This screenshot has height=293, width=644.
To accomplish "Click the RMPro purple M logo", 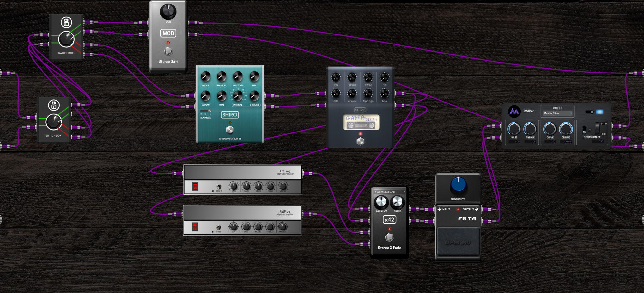I will click(x=514, y=112).
